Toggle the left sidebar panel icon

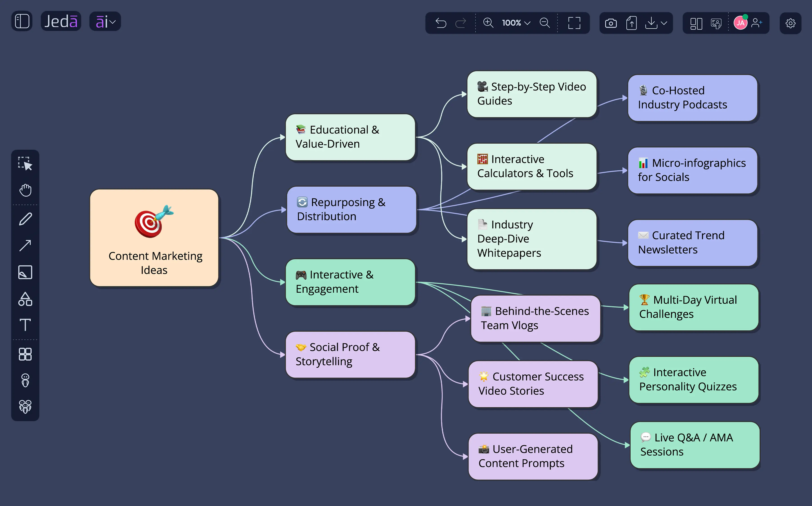22,21
